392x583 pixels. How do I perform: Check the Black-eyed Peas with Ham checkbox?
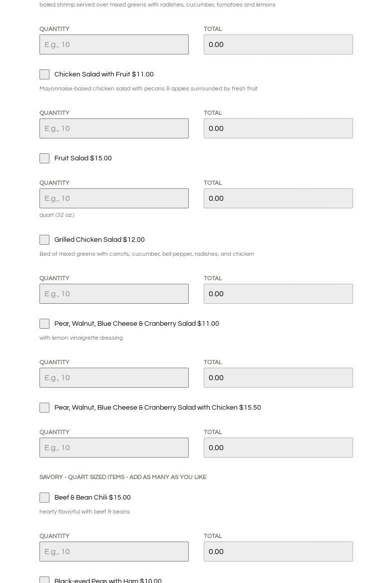(x=44, y=580)
